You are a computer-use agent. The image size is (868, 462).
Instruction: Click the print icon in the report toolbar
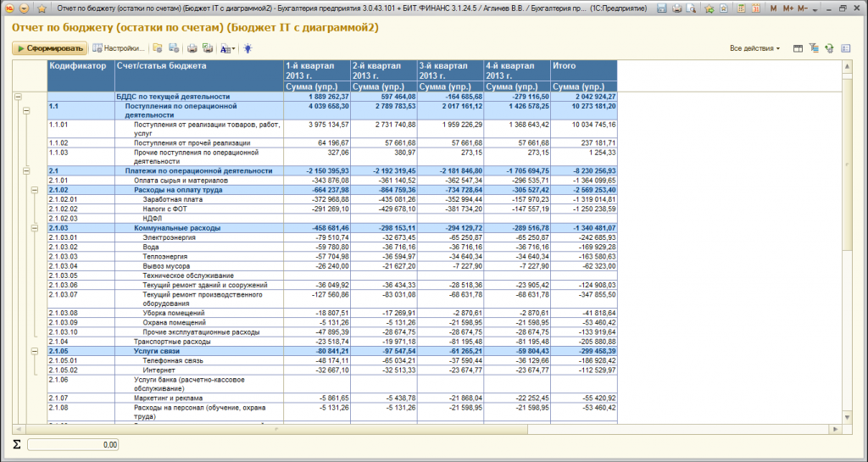[x=192, y=48]
